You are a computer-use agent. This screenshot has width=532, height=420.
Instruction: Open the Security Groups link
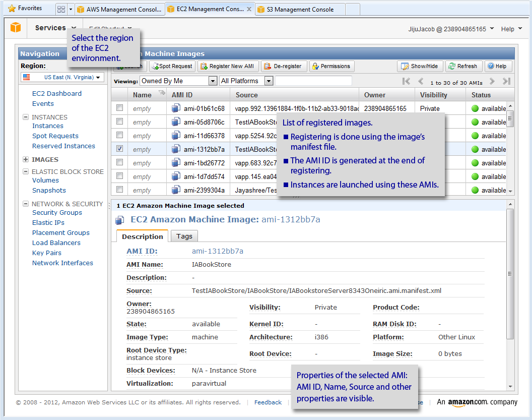(57, 212)
